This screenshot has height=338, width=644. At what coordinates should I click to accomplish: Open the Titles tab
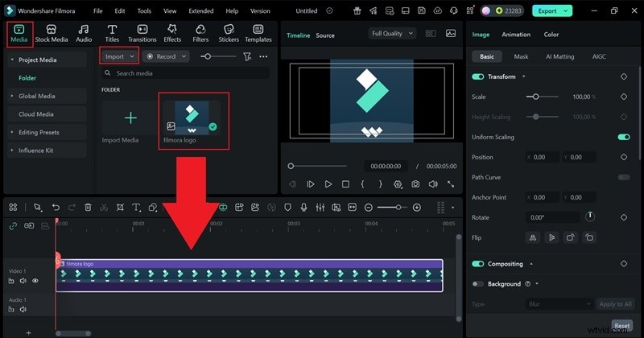(112, 34)
